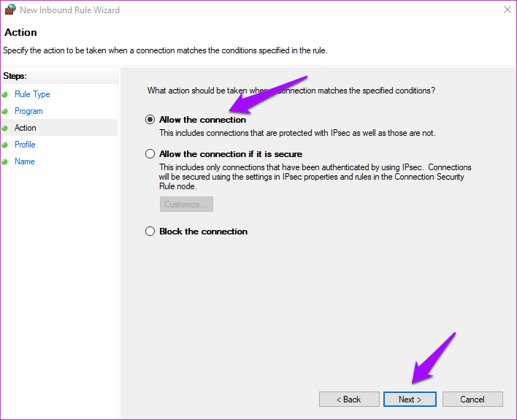This screenshot has width=517, height=420.
Task: Open the Program step
Action: 28,111
